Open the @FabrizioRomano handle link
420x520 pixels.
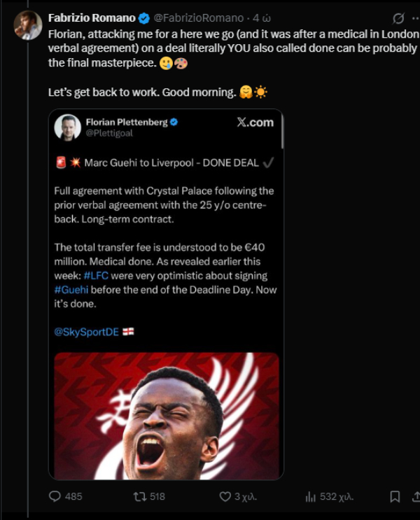pyautogui.click(x=198, y=18)
